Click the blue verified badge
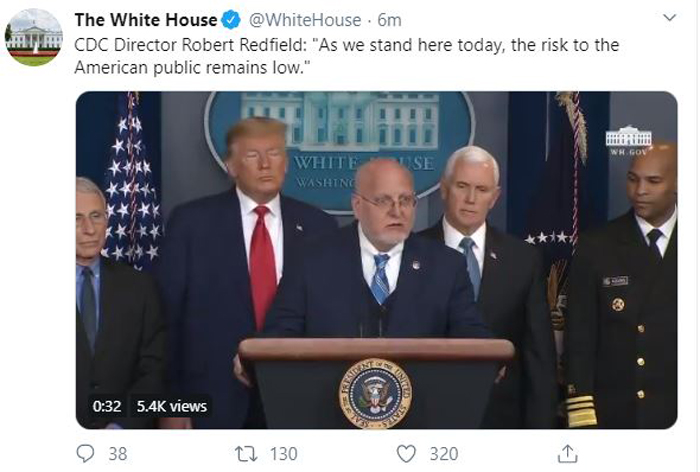Image resolution: width=700 pixels, height=472 pixels. 231,20
